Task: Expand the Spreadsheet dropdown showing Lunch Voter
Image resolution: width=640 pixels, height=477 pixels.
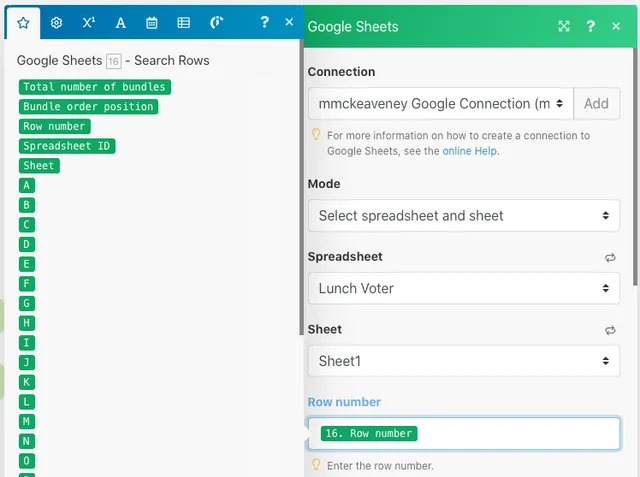Action: (463, 288)
